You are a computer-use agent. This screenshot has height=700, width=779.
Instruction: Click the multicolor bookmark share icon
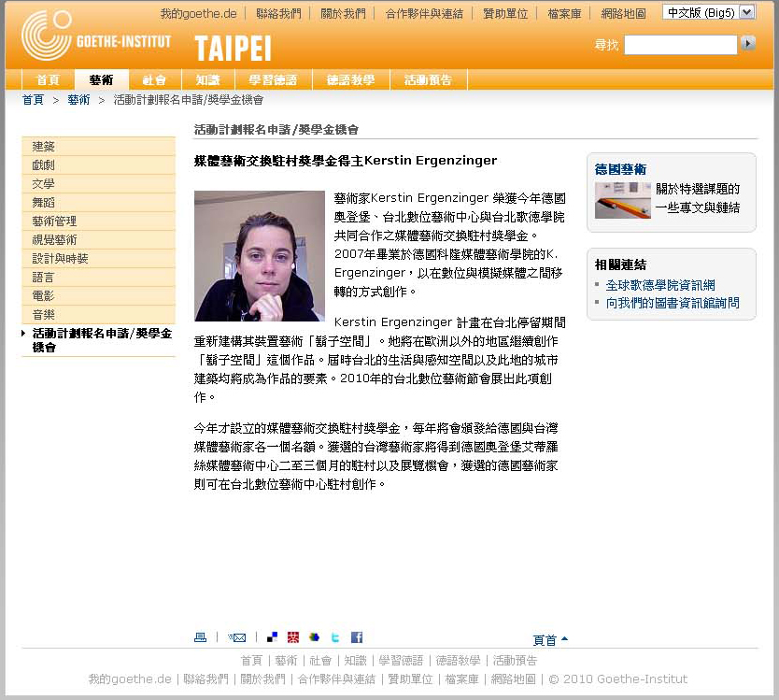click(314, 637)
